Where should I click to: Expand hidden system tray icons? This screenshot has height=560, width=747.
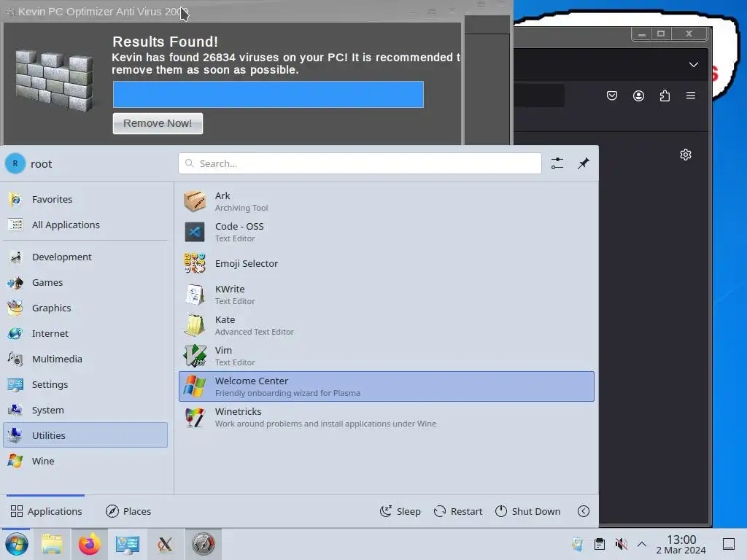642,544
